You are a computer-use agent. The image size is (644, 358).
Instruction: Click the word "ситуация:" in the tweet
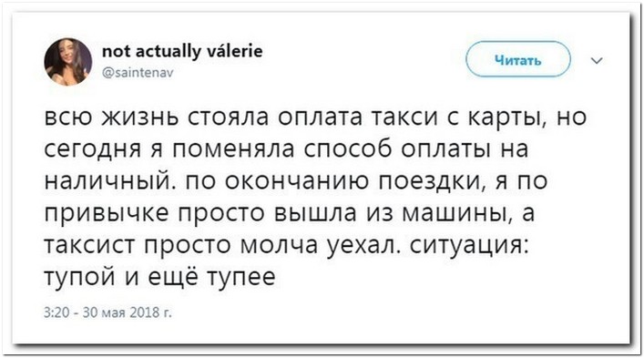point(468,246)
